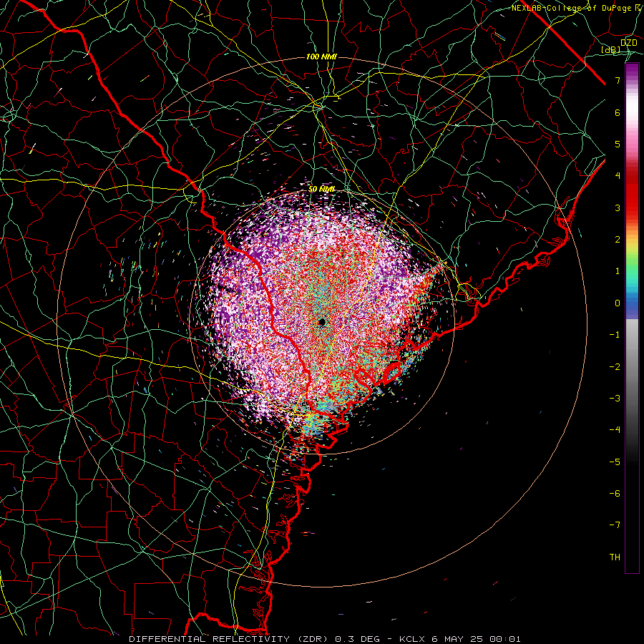Click the "TH" threshold label on the legend

click(615, 557)
